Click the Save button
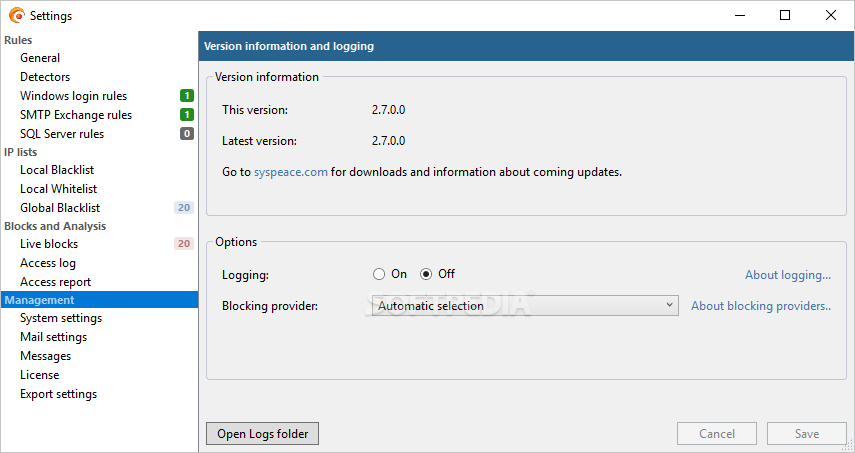This screenshot has height=453, width=855. 806,434
